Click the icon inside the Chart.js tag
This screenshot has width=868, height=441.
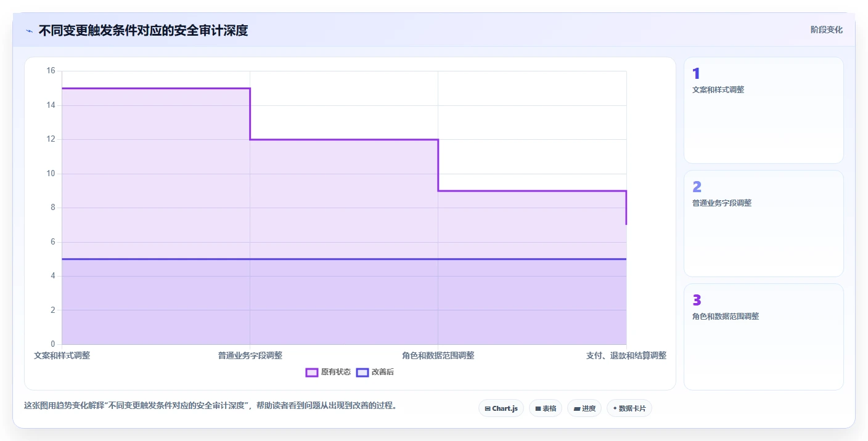488,408
